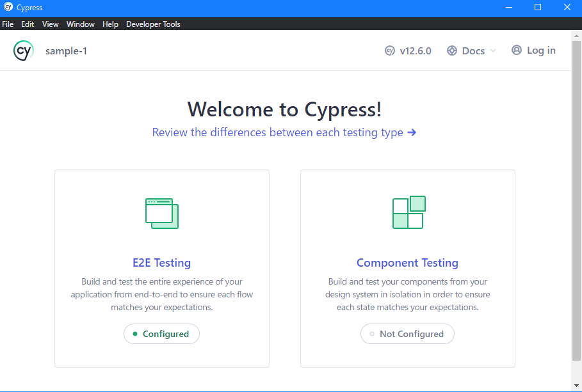Click the scrollbar up arrow

[576, 36]
